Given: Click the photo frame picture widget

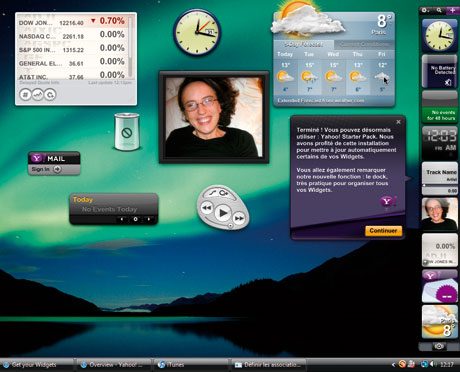Looking at the screenshot, I should point(214,117).
